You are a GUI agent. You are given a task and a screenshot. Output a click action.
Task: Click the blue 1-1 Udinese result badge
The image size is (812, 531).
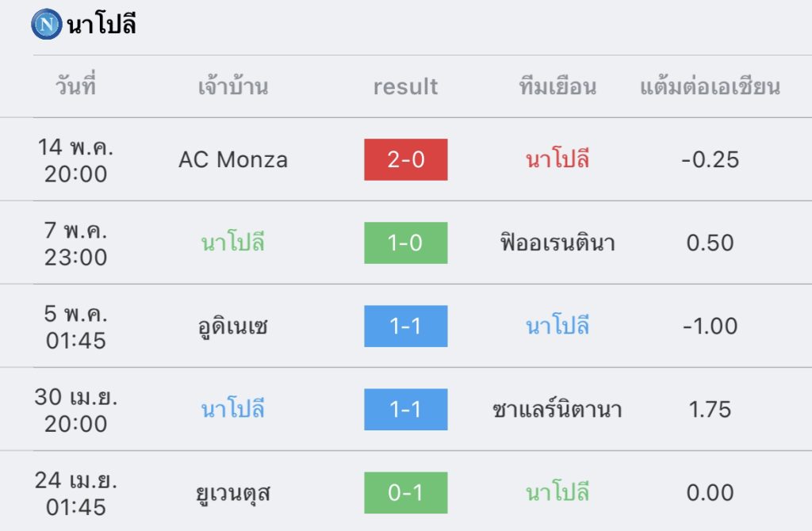point(405,326)
